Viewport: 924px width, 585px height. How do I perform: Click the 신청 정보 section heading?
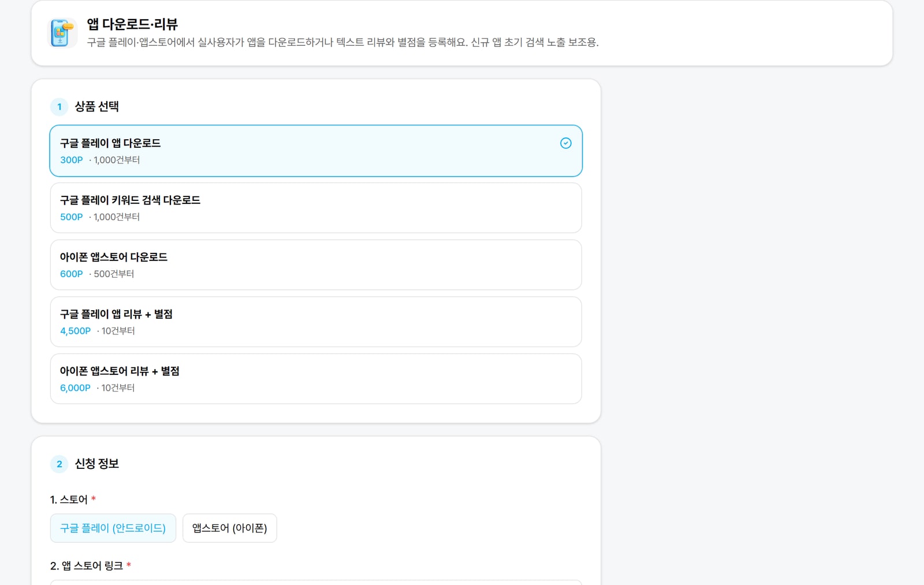coord(97,464)
